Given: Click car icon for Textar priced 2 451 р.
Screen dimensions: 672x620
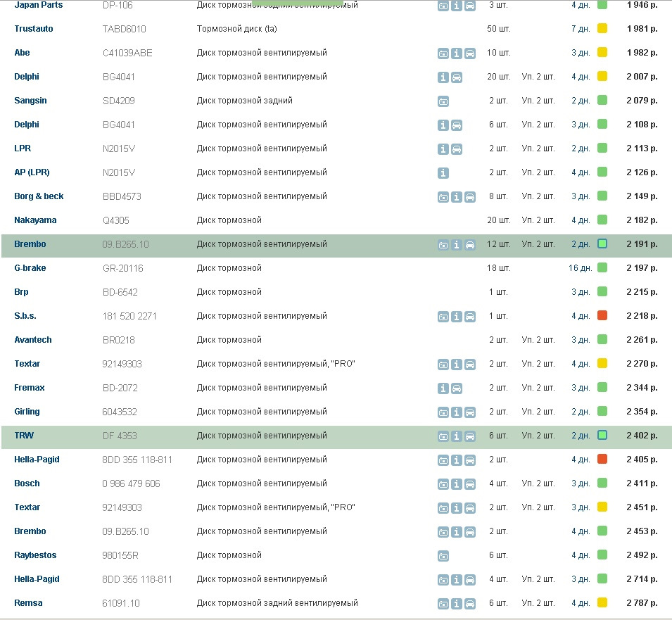Looking at the screenshot, I should pyautogui.click(x=470, y=508).
